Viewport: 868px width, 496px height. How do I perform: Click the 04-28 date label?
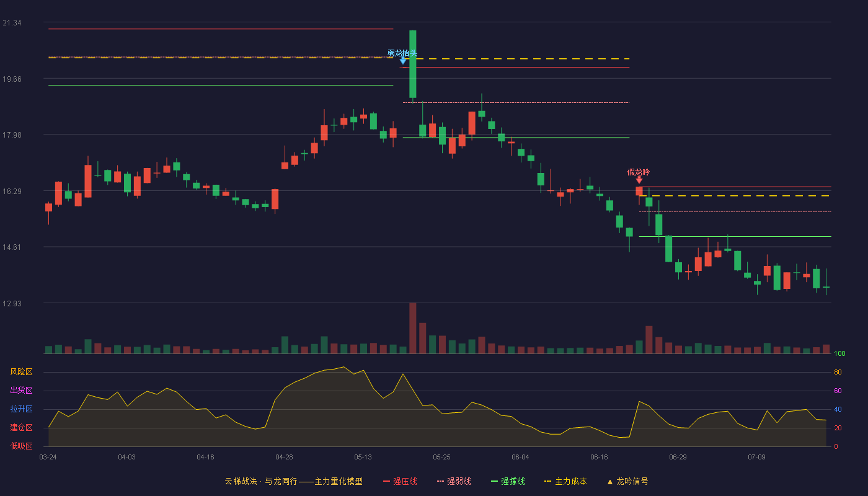(284, 457)
